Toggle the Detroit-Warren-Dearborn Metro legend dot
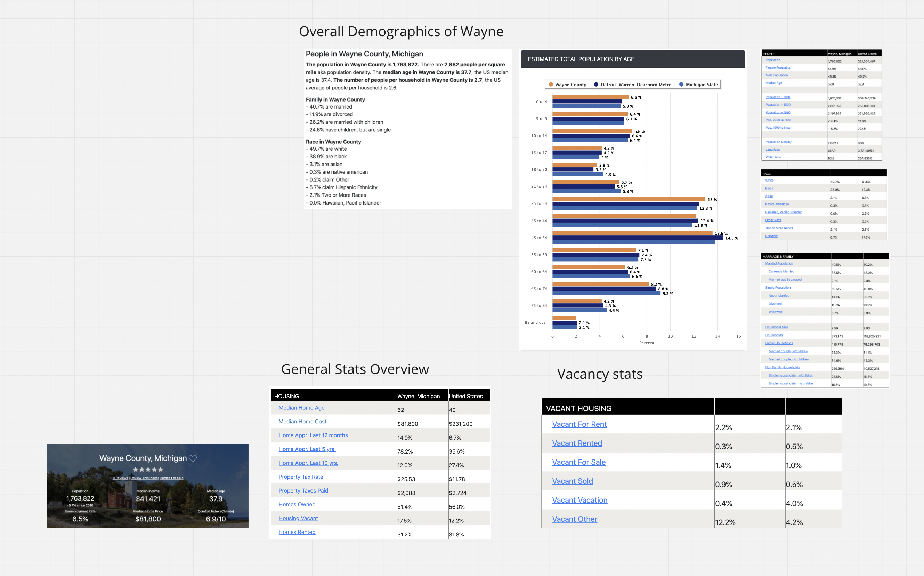 [596, 85]
